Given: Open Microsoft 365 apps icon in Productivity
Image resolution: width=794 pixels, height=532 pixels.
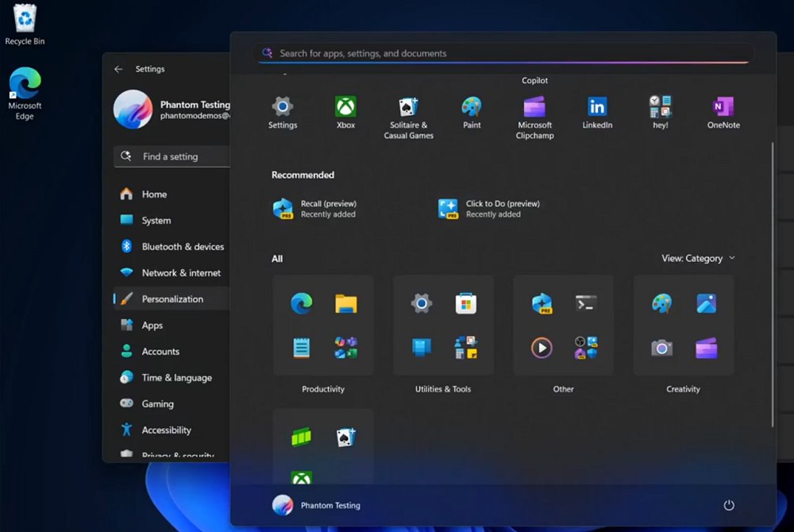Looking at the screenshot, I should click(x=346, y=348).
